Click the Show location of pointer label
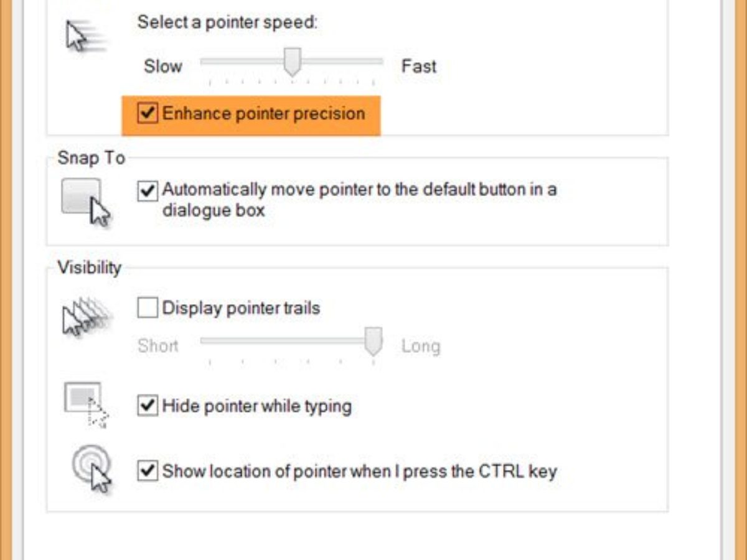 [x=359, y=470]
